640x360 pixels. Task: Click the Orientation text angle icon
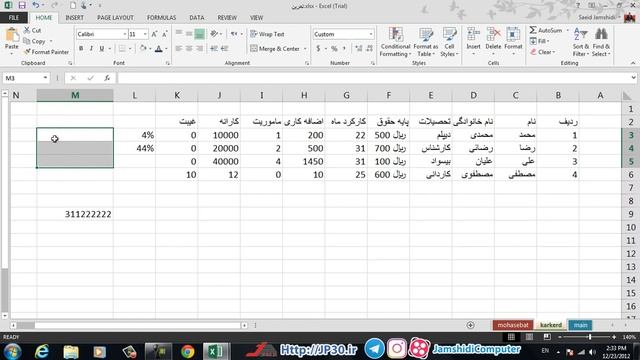[214, 34]
